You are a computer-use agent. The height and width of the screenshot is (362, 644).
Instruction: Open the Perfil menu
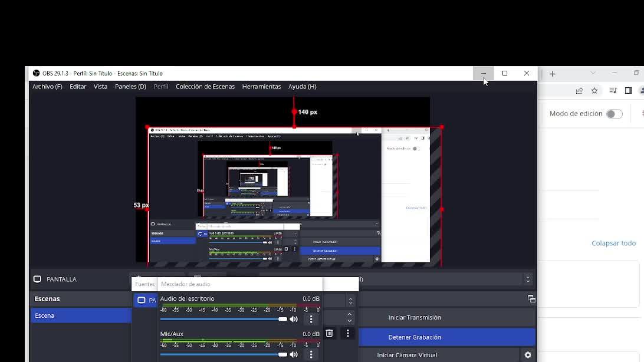pos(160,87)
